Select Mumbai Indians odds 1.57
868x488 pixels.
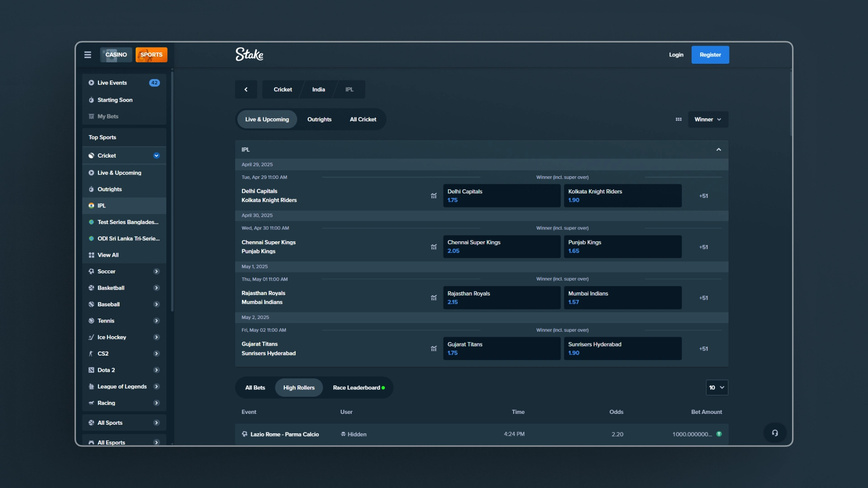[x=623, y=298]
